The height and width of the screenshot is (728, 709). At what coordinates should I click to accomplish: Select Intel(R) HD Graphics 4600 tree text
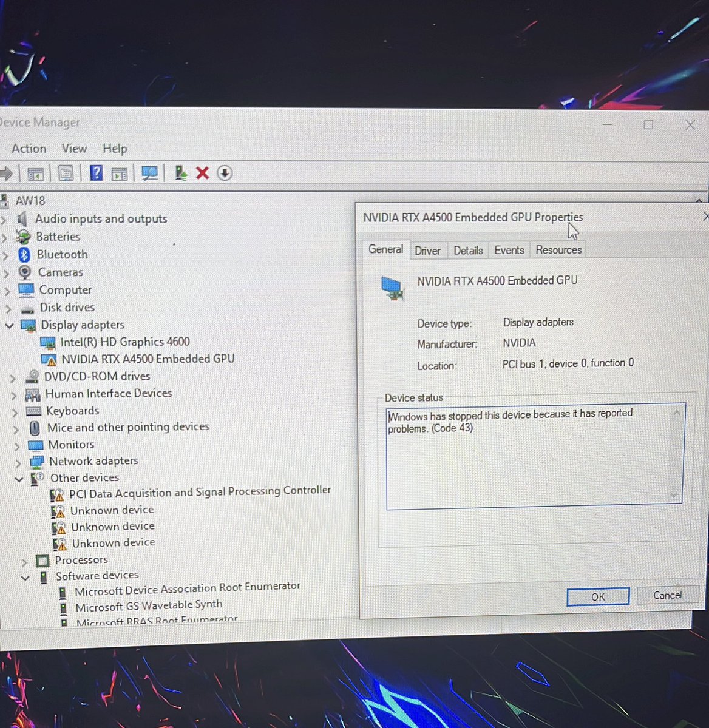125,342
